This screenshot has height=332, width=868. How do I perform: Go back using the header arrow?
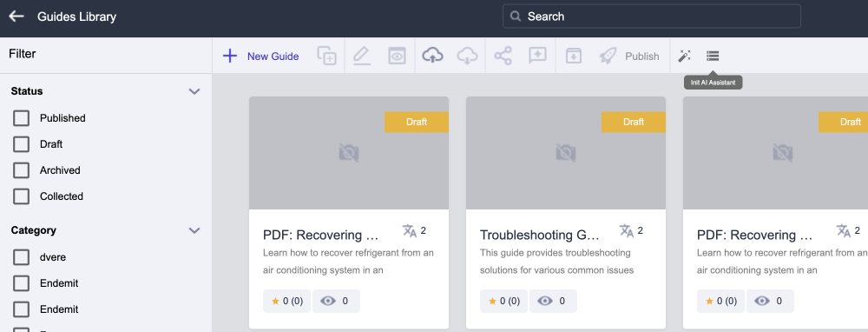[x=16, y=17]
